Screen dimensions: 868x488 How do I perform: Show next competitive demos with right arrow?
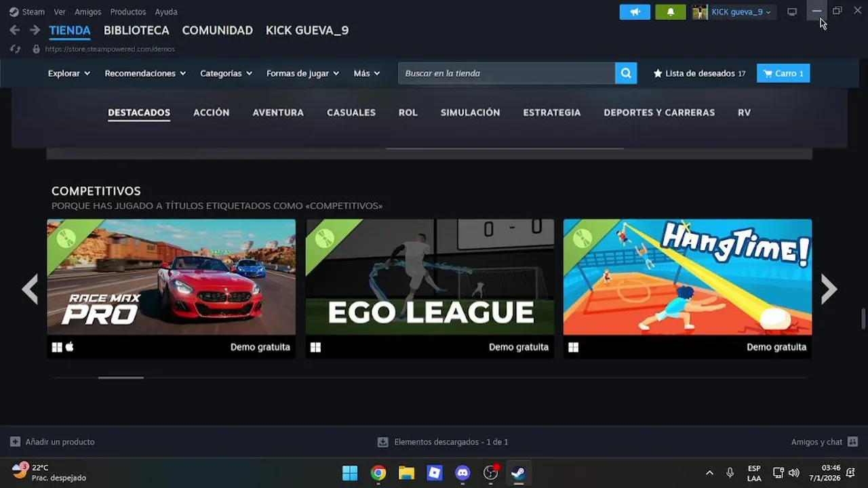(829, 289)
